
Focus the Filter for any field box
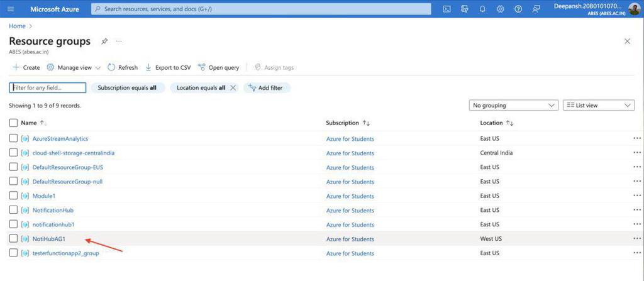48,88
